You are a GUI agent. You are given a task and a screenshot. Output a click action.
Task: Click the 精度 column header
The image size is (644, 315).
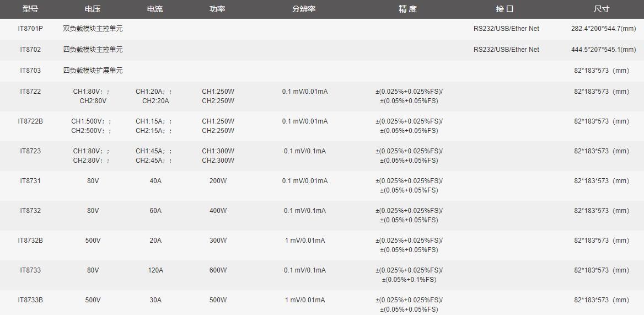(408, 9)
